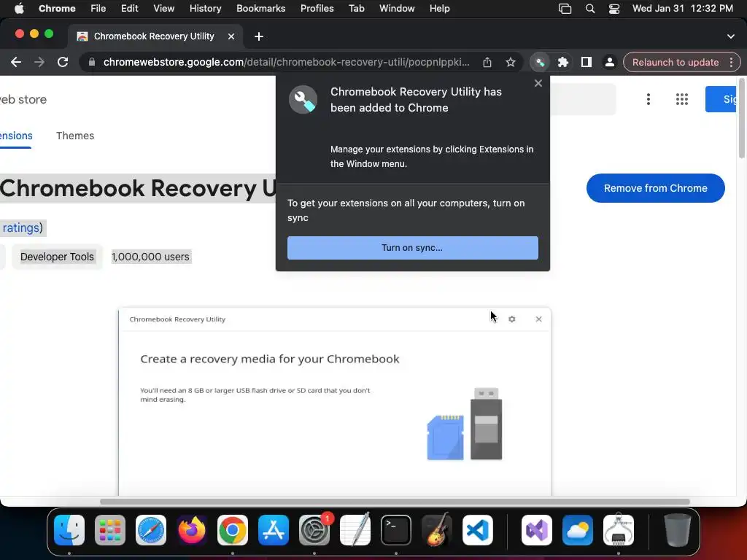Screen dimensions: 747x560
Task: Open the History menu
Action: (x=205, y=9)
